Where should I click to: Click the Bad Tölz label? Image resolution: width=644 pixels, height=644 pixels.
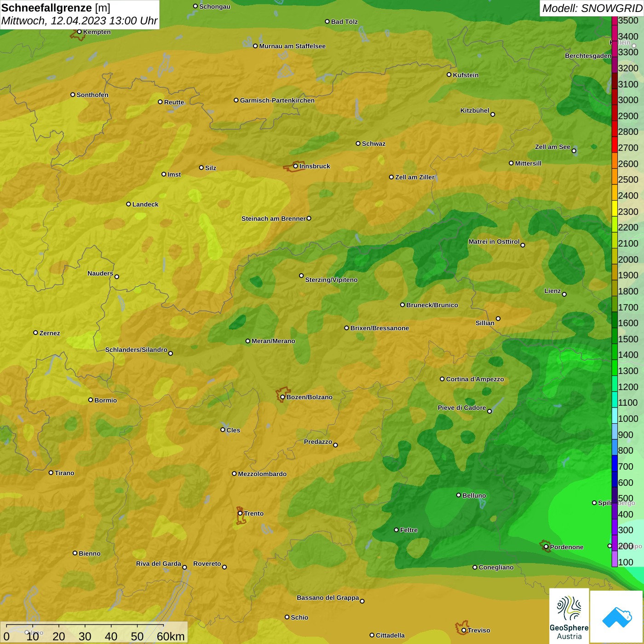click(x=344, y=22)
